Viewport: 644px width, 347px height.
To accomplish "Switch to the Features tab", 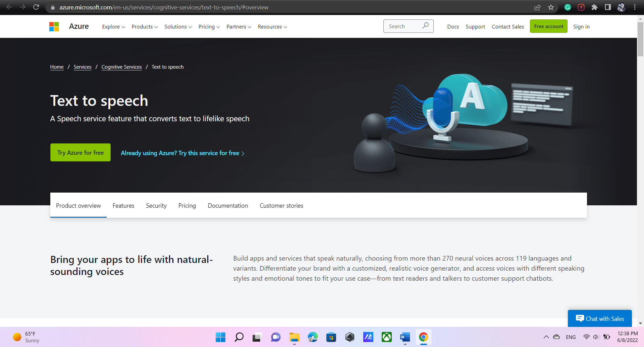I will point(123,206).
